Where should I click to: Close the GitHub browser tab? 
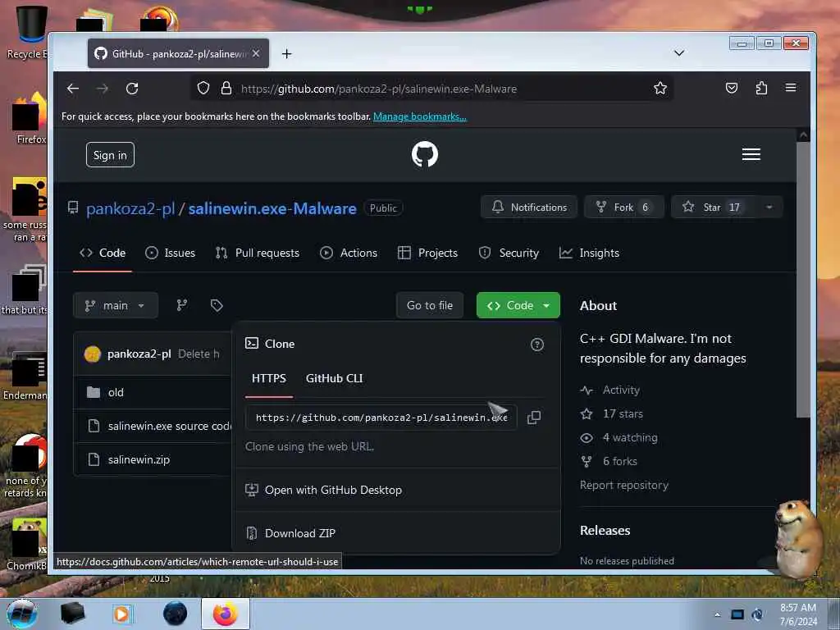tap(256, 53)
